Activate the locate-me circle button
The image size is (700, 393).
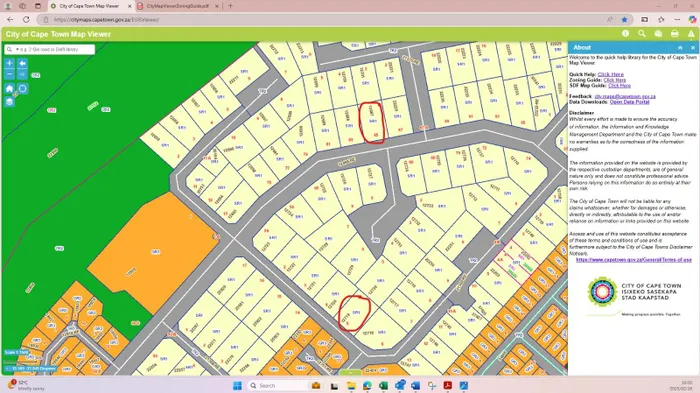pos(22,88)
